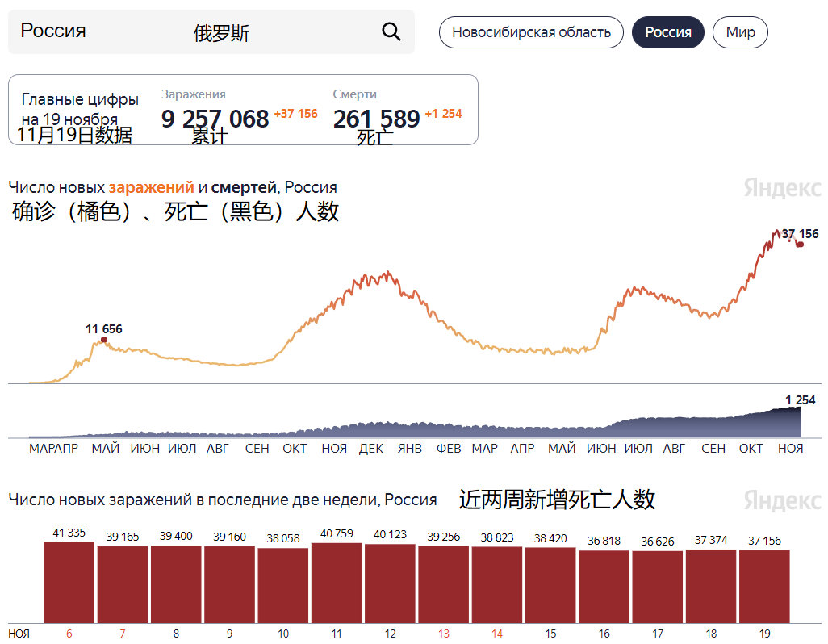828x644 pixels.
Task: Click the 261 589 deaths total
Action: (x=377, y=119)
